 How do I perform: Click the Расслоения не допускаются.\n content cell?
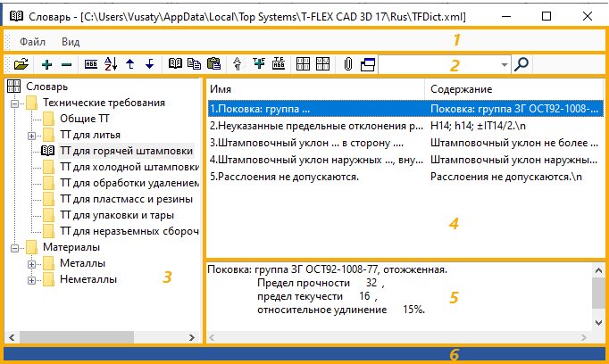tap(506, 177)
